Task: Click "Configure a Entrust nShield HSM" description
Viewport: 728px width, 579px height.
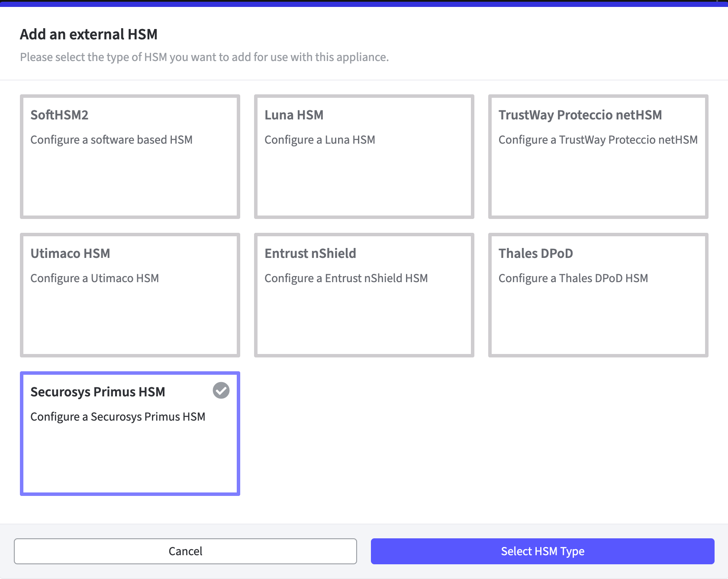Action: click(x=346, y=278)
